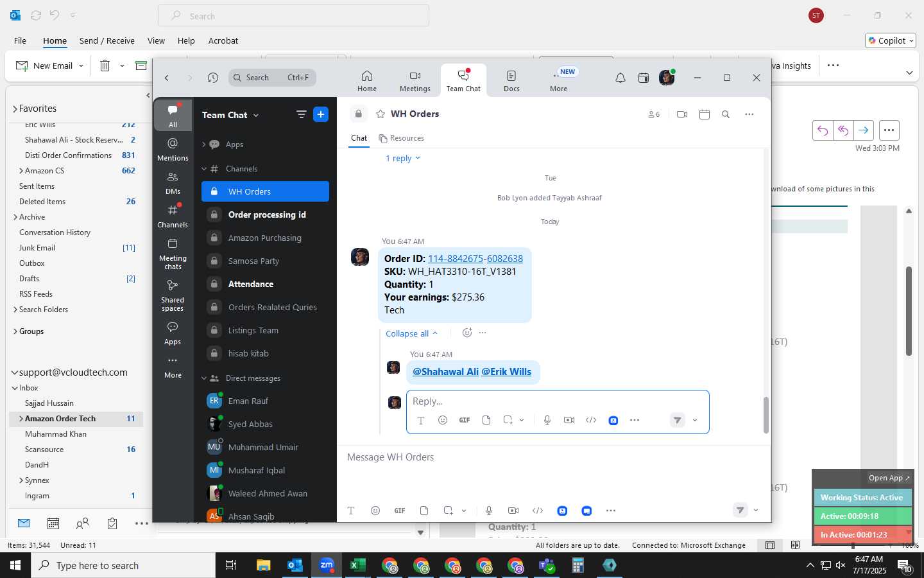Star the WH Orders channel
Image resolution: width=924 pixels, height=578 pixels.
(x=381, y=114)
